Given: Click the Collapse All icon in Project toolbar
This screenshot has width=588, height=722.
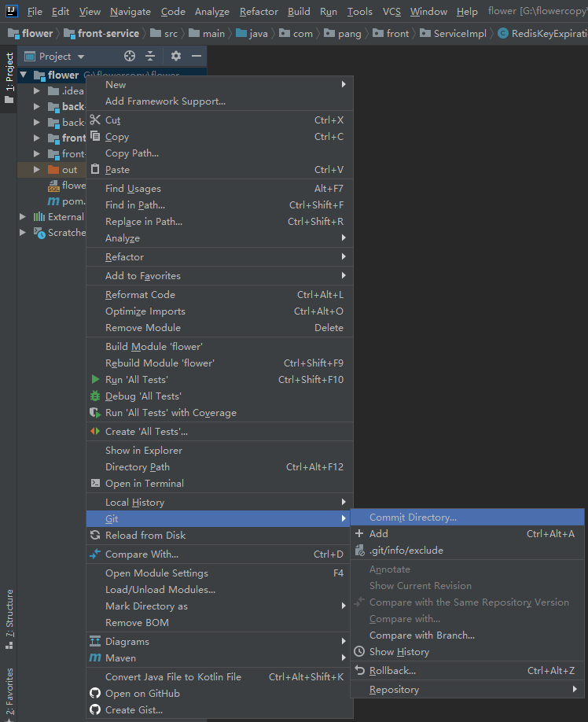Looking at the screenshot, I should point(150,56).
